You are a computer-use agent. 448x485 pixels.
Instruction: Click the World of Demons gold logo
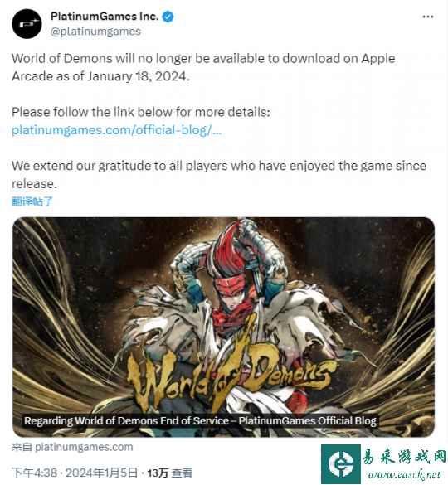(x=231, y=376)
